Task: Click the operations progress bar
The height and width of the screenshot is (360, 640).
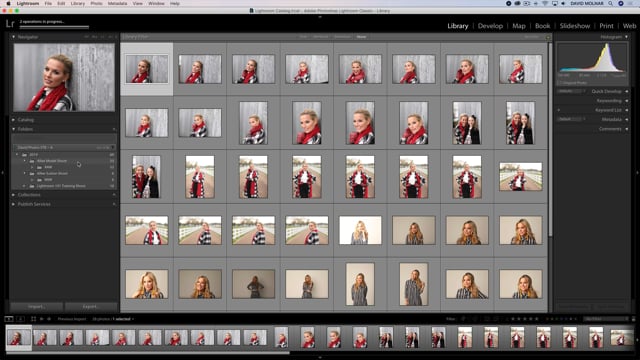Action: [x=54, y=27]
